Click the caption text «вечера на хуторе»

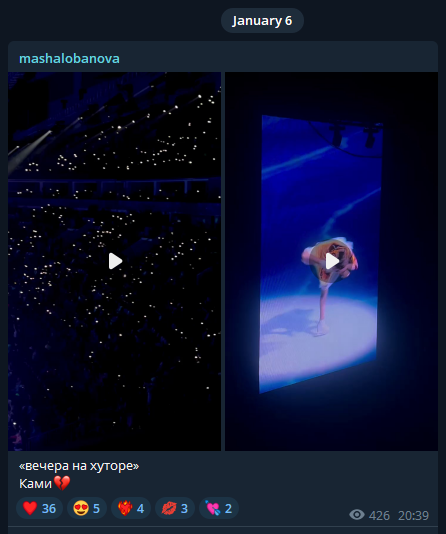click(x=79, y=466)
